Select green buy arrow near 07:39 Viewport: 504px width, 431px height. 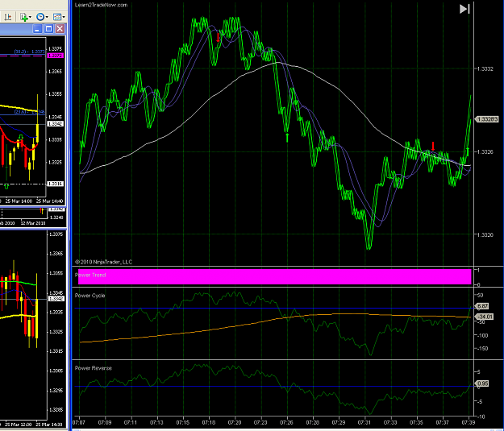468,151
